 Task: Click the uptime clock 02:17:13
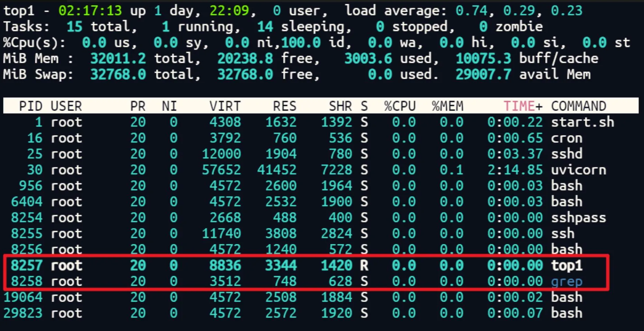click(90, 11)
